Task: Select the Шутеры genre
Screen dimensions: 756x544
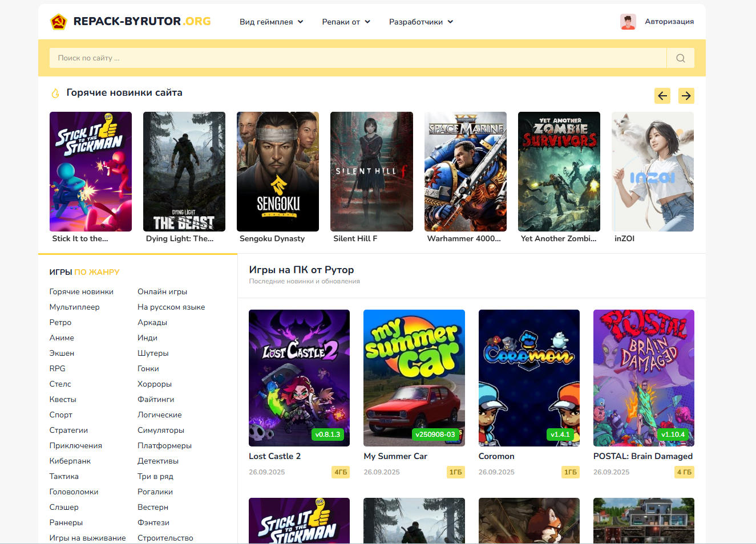Action: [x=153, y=353]
